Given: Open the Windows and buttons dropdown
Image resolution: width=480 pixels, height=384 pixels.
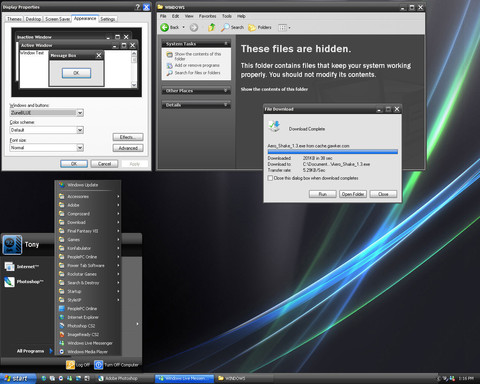Looking at the screenshot, I should click(x=80, y=113).
